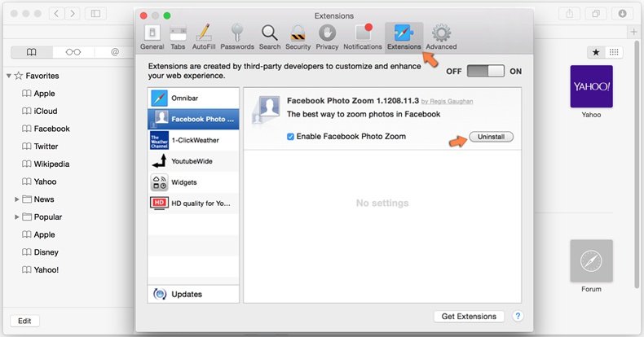Open the iCloud bookmark
The image size is (644, 337).
click(x=39, y=111)
